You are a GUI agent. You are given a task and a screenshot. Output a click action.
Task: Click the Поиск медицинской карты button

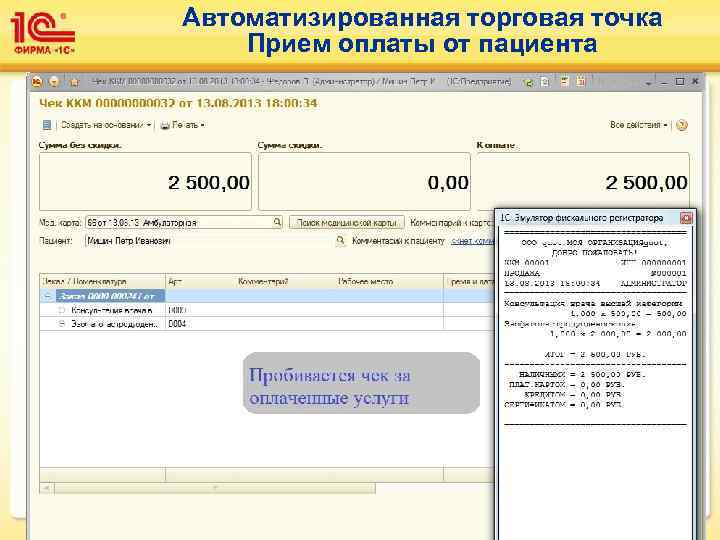tap(347, 223)
